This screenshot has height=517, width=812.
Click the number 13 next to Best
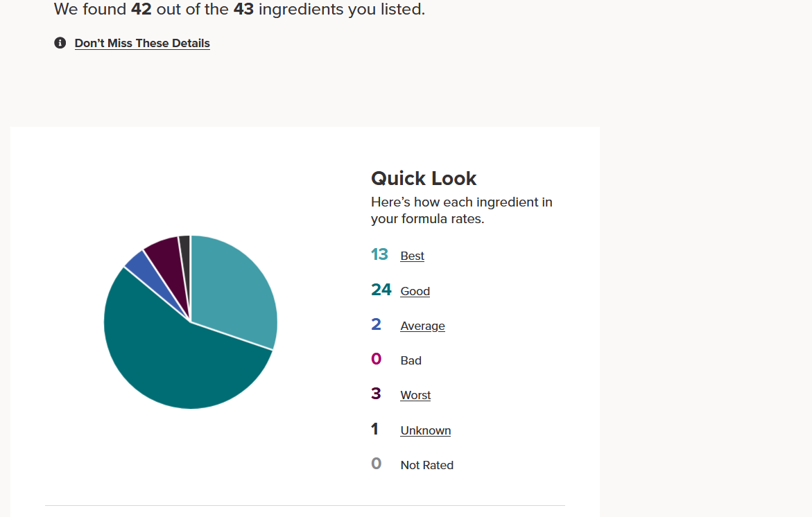point(379,255)
